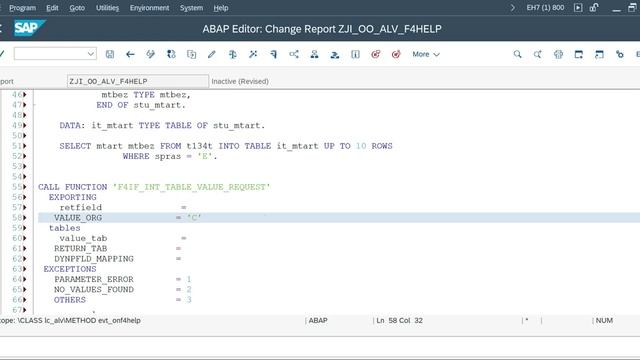640x360 pixels.
Task: Click 'value_tab' on line 60
Action: point(83,238)
